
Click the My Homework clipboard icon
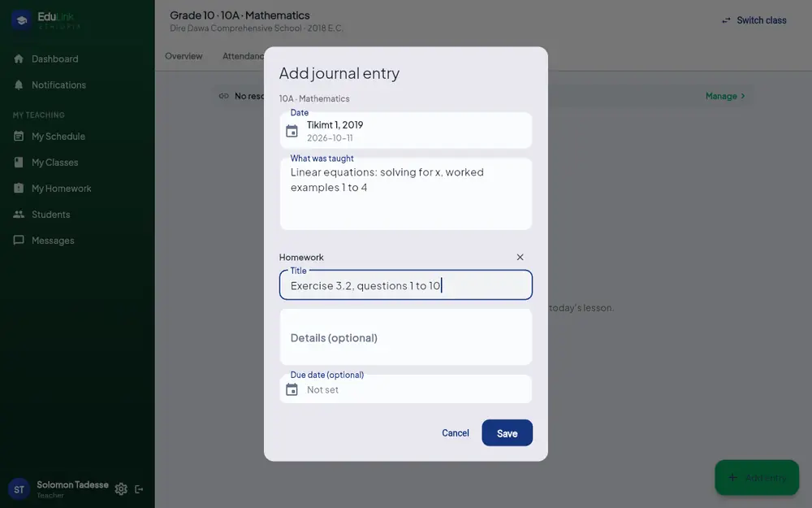point(19,189)
